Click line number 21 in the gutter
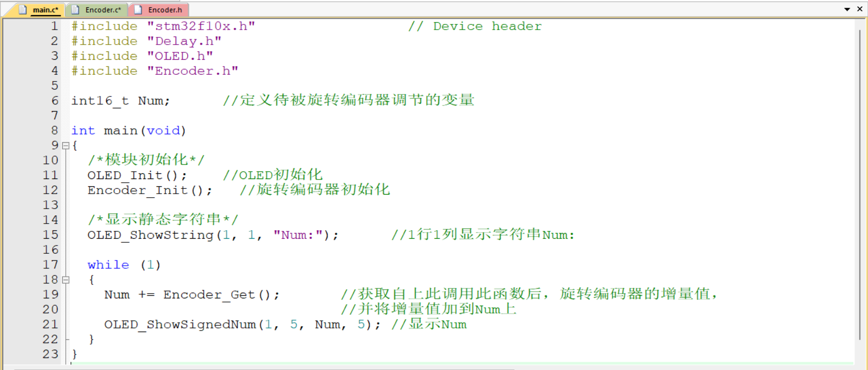Screen dimensions: 868x370 coord(50,324)
